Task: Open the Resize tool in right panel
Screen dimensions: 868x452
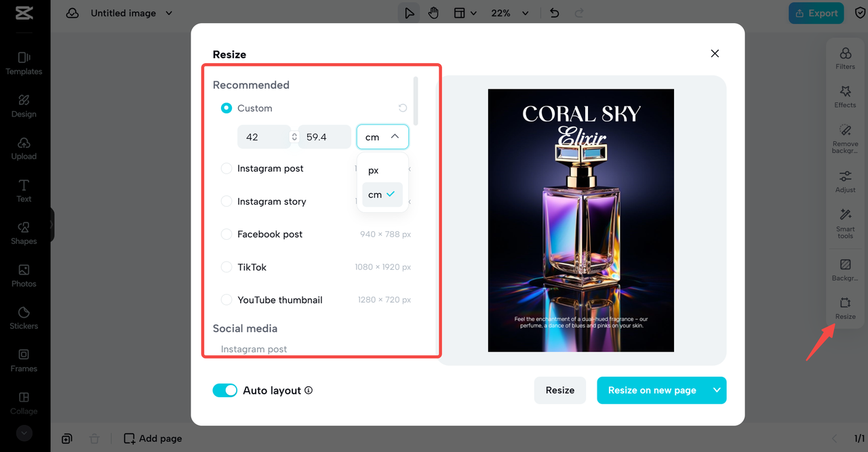Action: click(x=845, y=308)
